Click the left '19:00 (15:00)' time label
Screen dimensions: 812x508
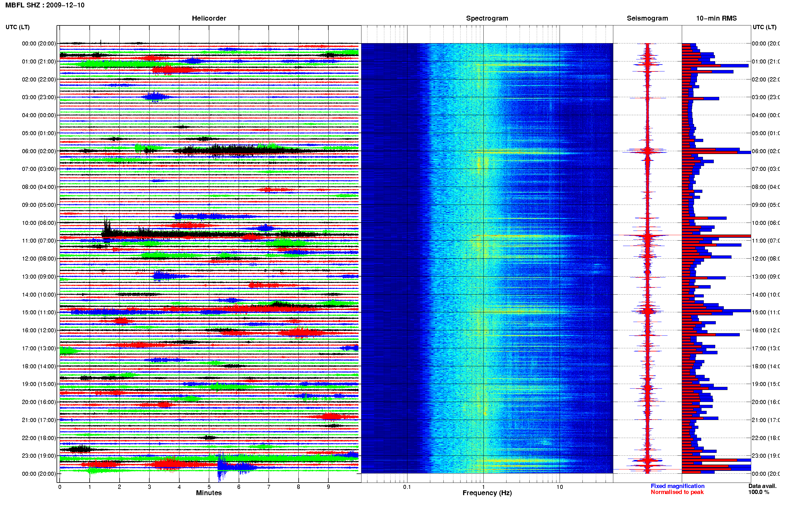39,384
